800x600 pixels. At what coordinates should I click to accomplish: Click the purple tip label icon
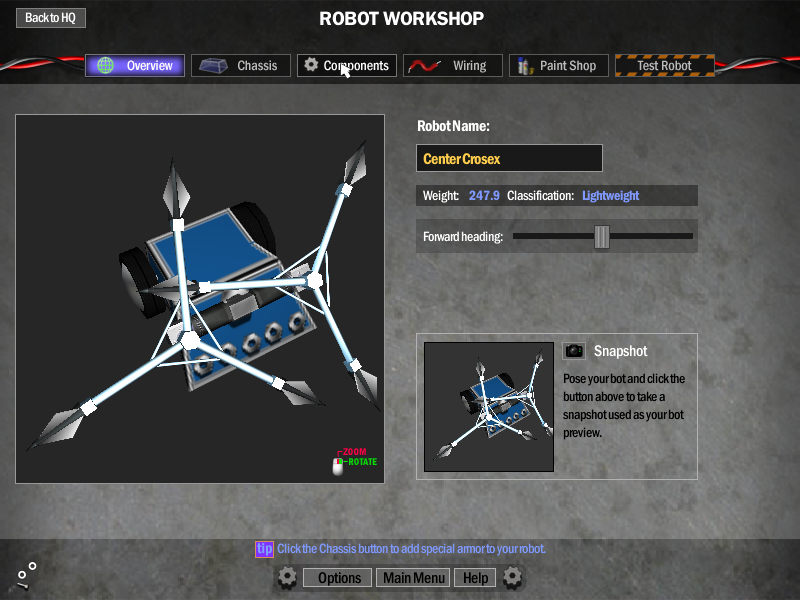click(x=264, y=549)
